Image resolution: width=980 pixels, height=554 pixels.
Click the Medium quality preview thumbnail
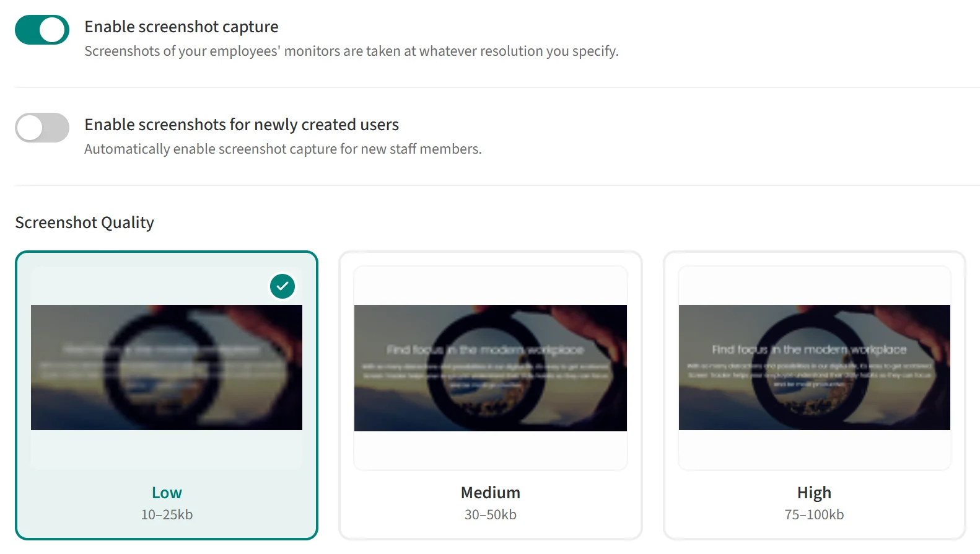tap(491, 368)
